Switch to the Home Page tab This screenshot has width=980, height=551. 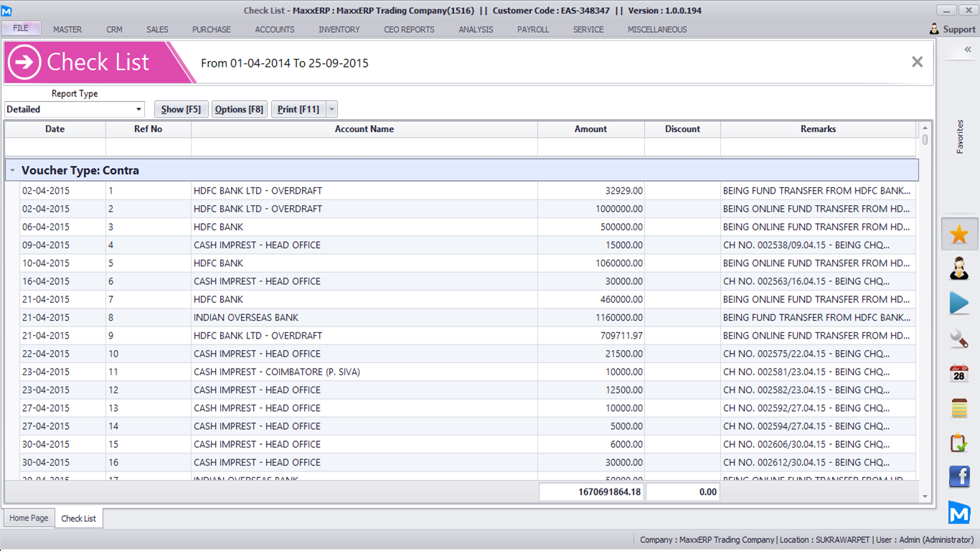click(29, 518)
